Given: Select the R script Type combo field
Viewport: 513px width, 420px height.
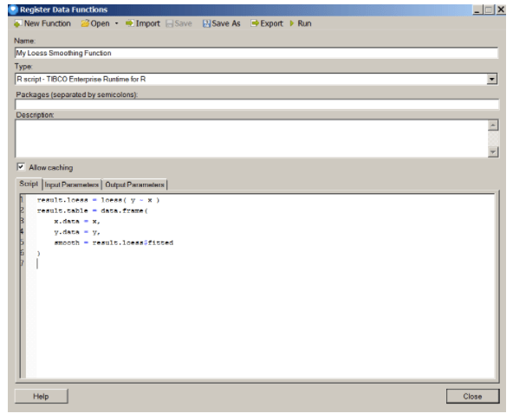Looking at the screenshot, I should [256, 79].
